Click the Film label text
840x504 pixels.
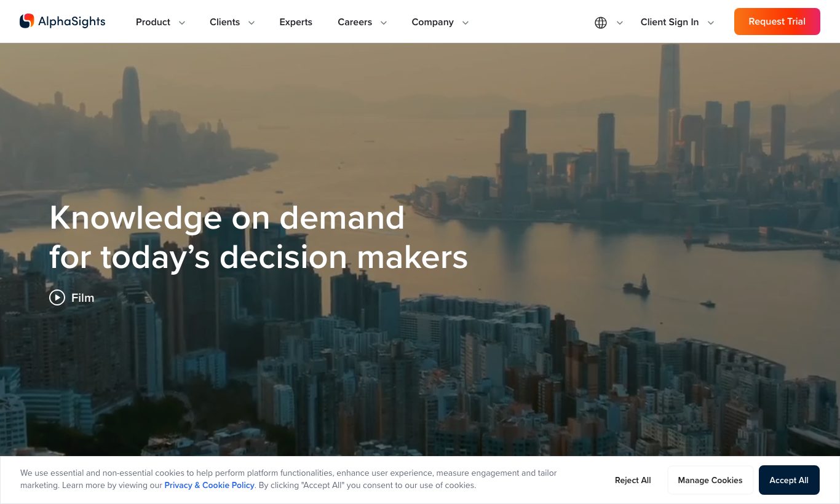coord(82,297)
